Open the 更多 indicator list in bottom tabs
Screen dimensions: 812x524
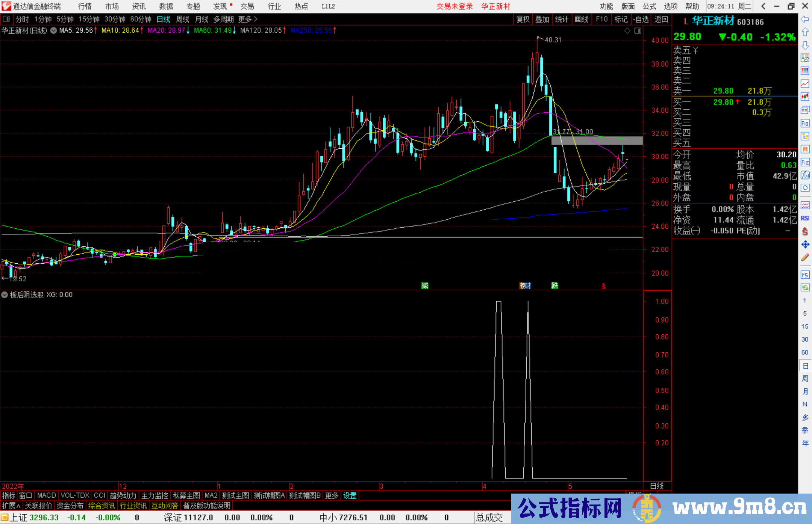pyautogui.click(x=331, y=495)
